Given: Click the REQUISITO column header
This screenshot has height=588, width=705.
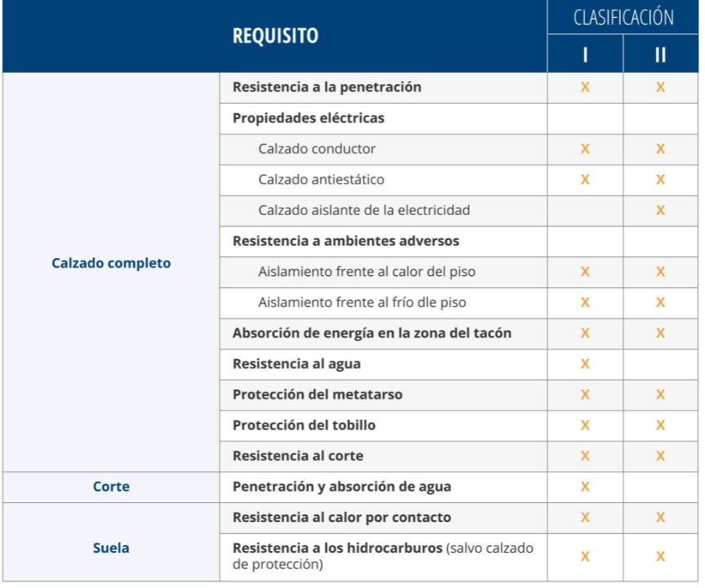Looking at the screenshot, I should (x=275, y=37).
